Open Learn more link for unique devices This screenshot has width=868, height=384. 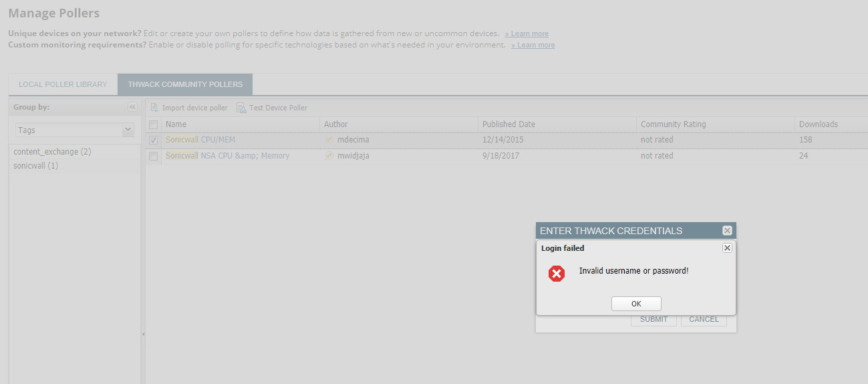tap(527, 33)
